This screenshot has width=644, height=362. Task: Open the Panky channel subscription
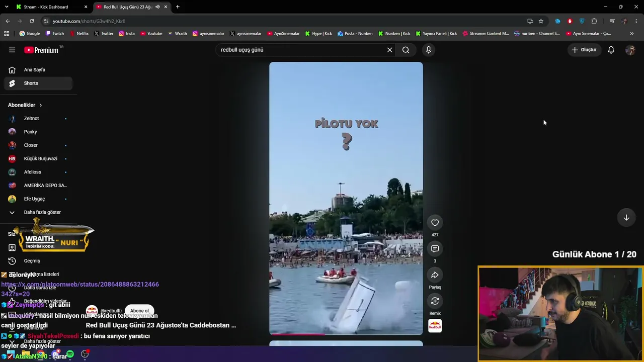[38, 132]
